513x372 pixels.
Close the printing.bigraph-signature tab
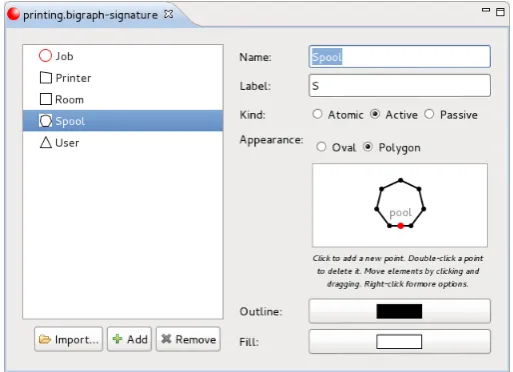169,14
